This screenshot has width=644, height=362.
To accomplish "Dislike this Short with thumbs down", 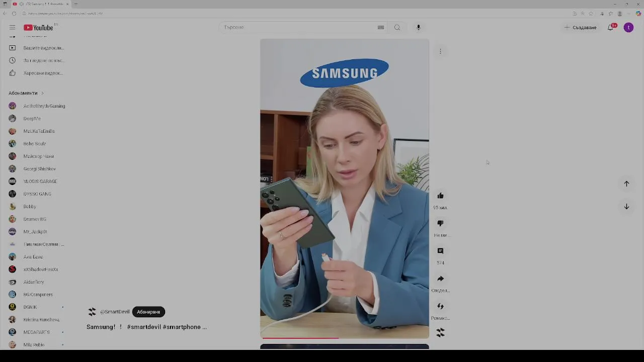I will [x=440, y=223].
